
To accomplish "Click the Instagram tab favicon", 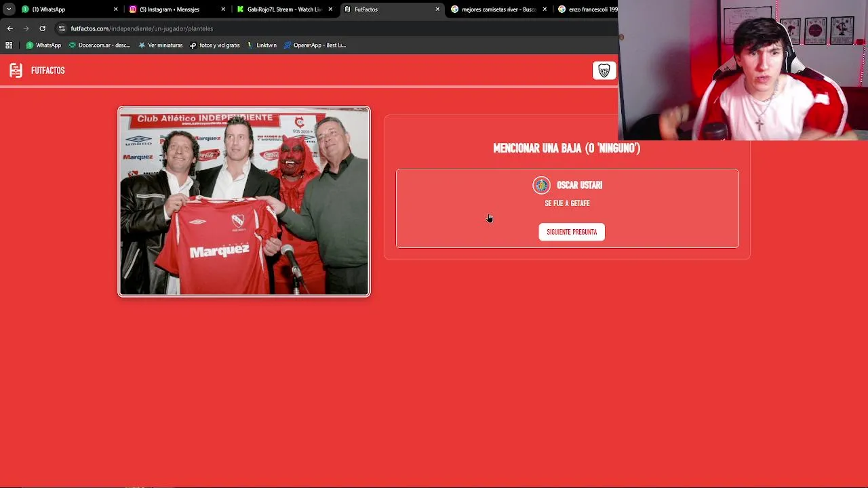I will [x=133, y=9].
